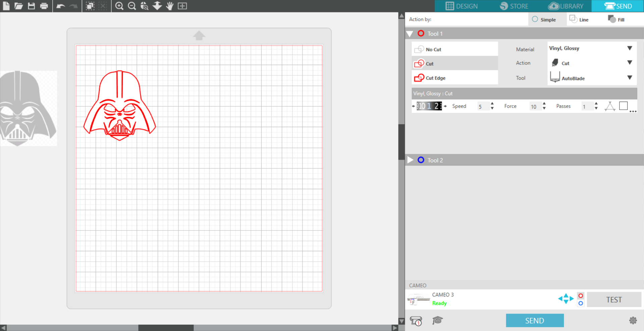Screen dimensions: 644x331
Task: Click the Passes value field
Action: tap(587, 106)
